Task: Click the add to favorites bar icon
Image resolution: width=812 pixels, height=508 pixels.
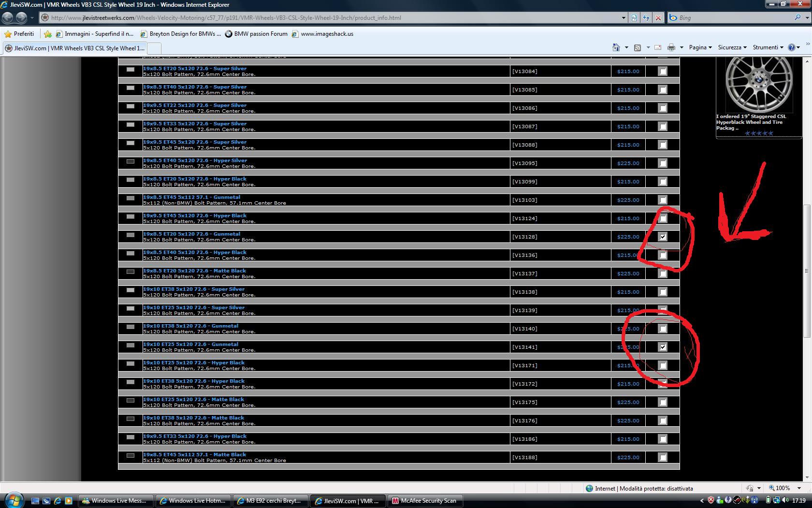Action: pyautogui.click(x=48, y=34)
